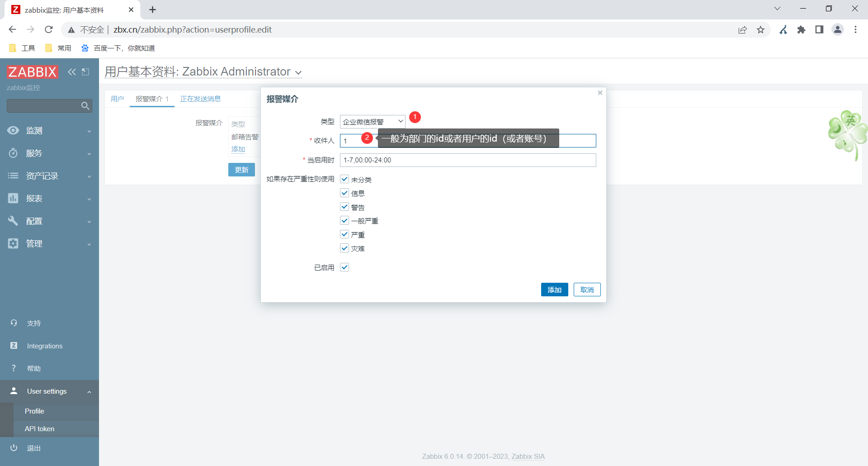Switch to the 报警媒介 tab
The height and width of the screenshot is (466, 868).
pyautogui.click(x=152, y=99)
